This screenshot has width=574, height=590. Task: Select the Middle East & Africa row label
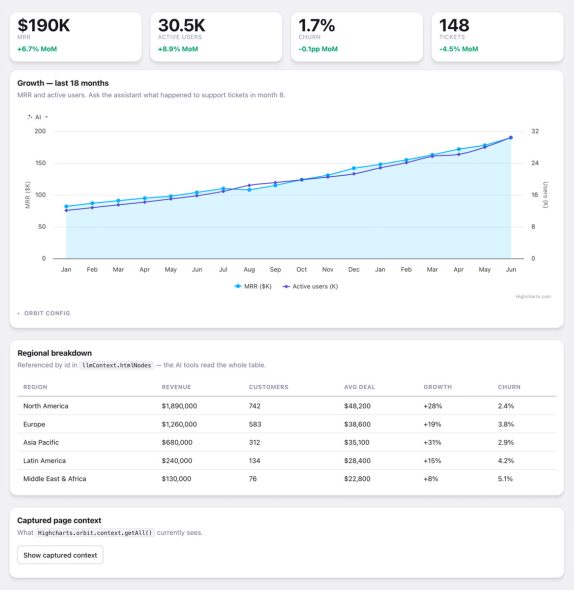click(x=55, y=479)
